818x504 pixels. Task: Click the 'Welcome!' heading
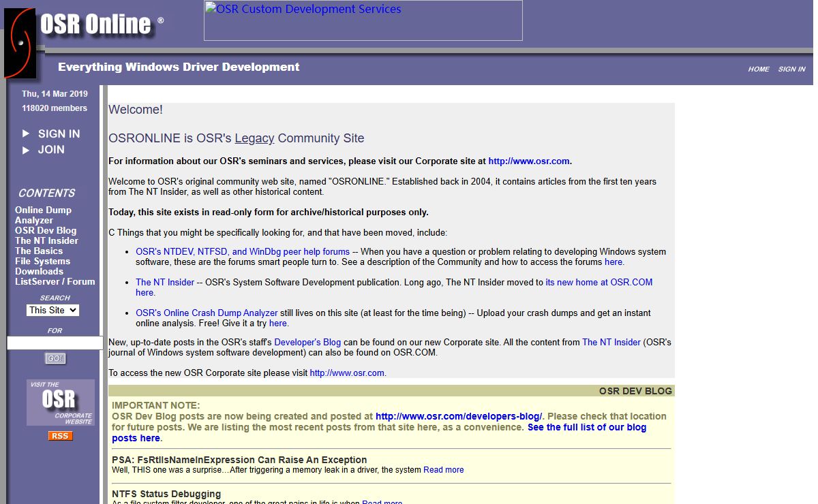pyautogui.click(x=136, y=110)
